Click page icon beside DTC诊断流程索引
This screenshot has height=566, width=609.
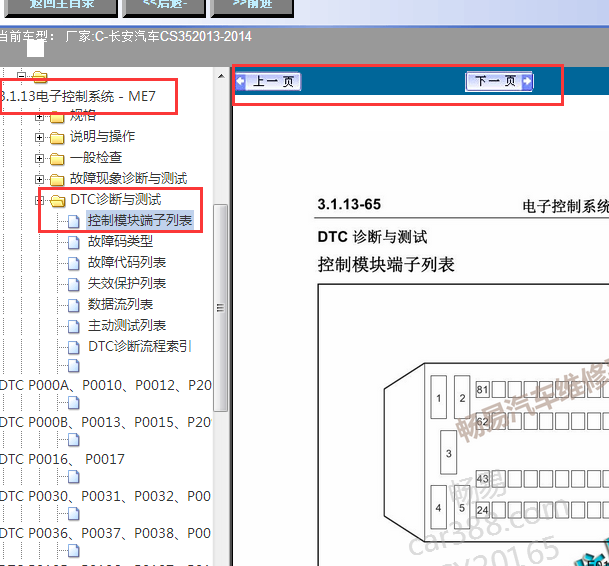(x=73, y=347)
